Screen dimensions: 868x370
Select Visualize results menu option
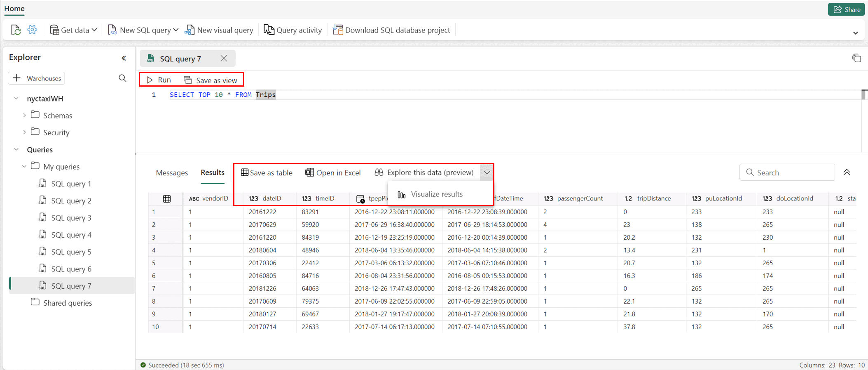(436, 194)
